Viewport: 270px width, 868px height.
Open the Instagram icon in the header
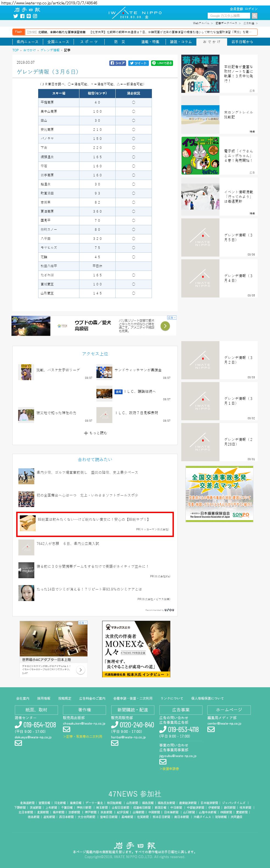pyautogui.click(x=35, y=16)
